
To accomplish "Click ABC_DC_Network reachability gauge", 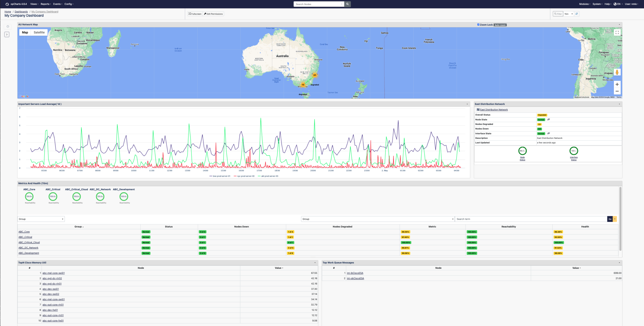I will coord(100,196).
